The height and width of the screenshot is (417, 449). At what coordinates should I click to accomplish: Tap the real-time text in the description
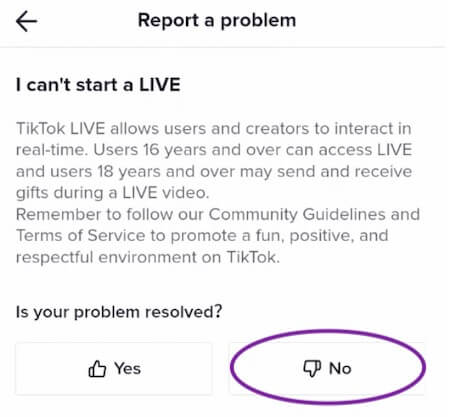click(52, 150)
